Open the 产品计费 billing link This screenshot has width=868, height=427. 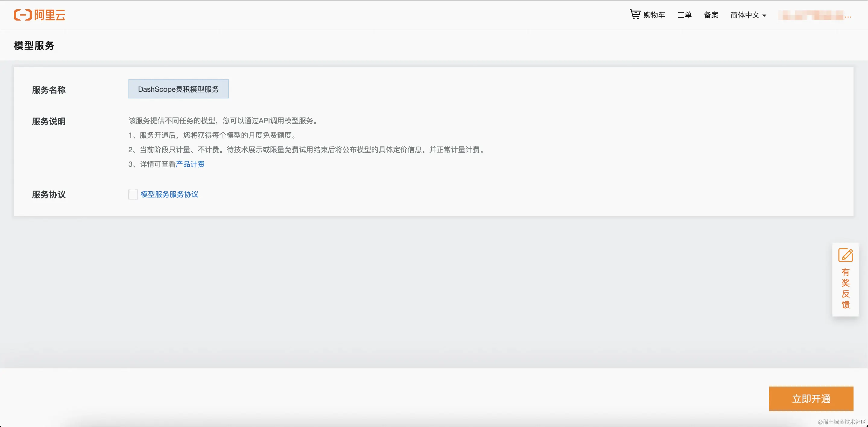click(190, 164)
